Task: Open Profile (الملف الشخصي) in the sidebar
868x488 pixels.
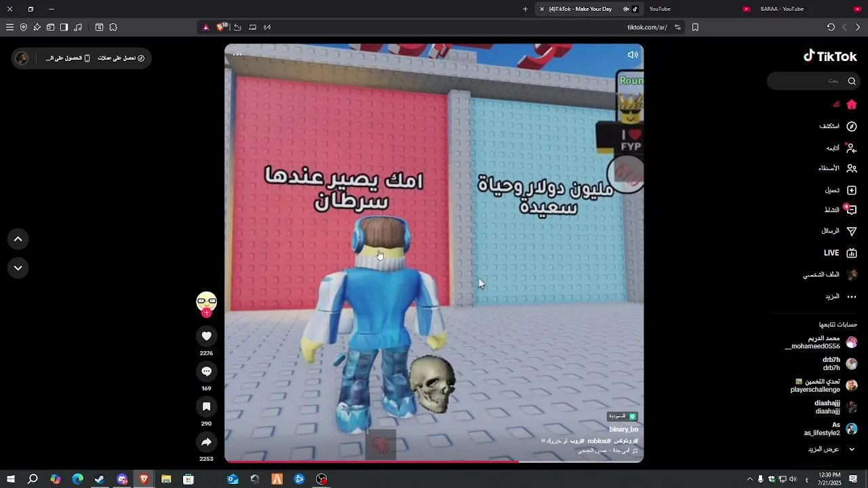Action: coord(831,274)
